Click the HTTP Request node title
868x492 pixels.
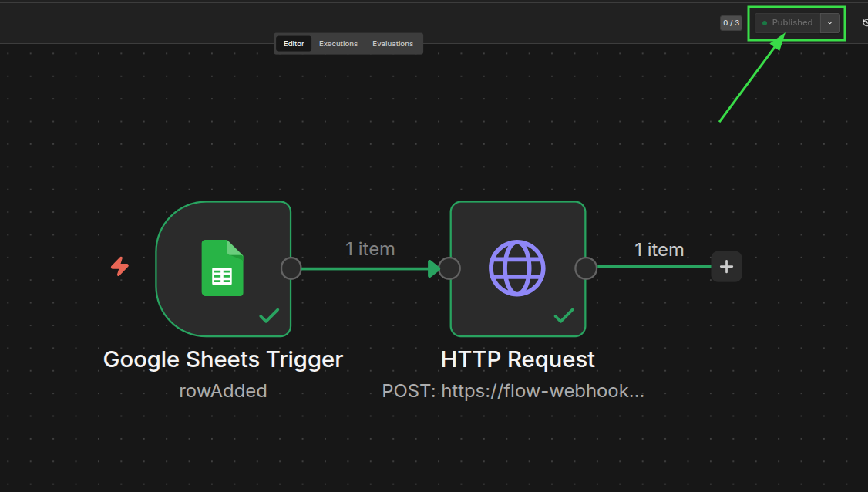[517, 359]
